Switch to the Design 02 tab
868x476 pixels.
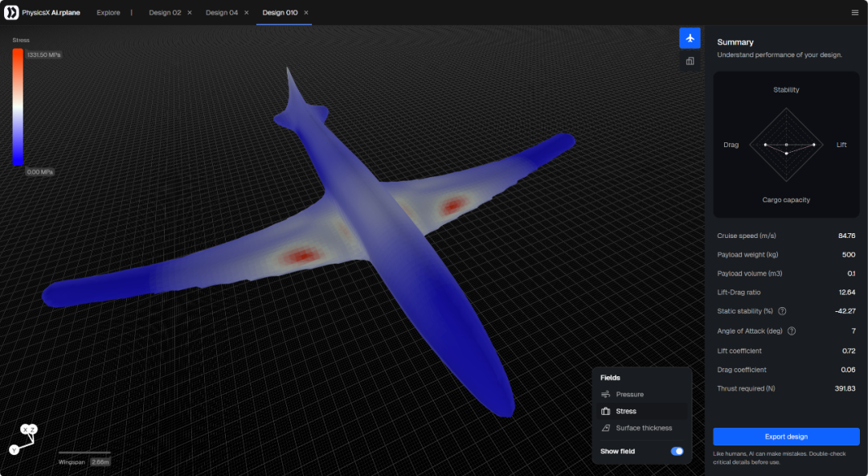(x=165, y=13)
